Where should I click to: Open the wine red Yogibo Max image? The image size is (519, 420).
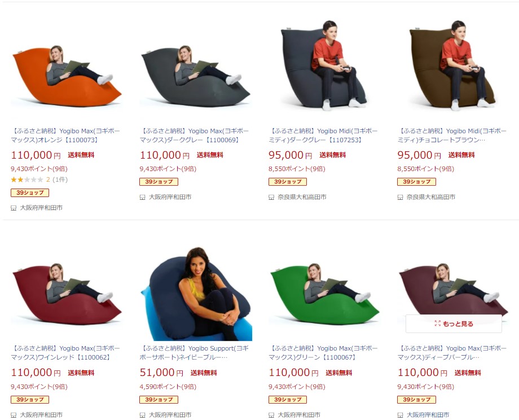66,286
